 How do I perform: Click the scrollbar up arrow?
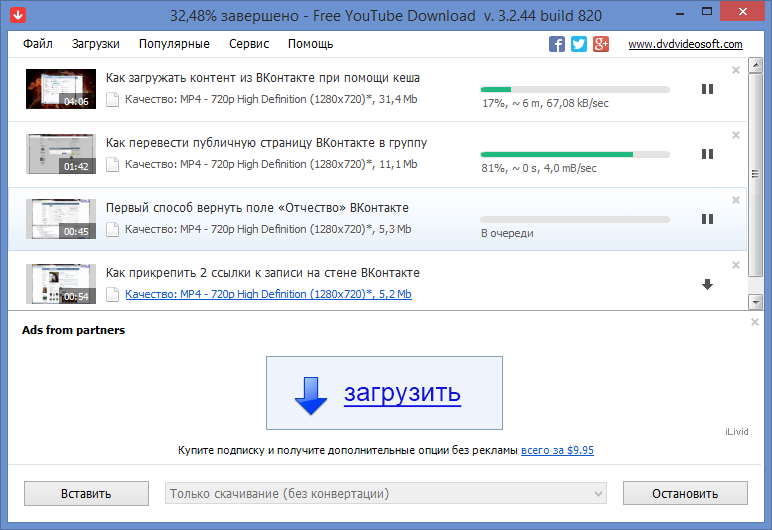coord(755,65)
